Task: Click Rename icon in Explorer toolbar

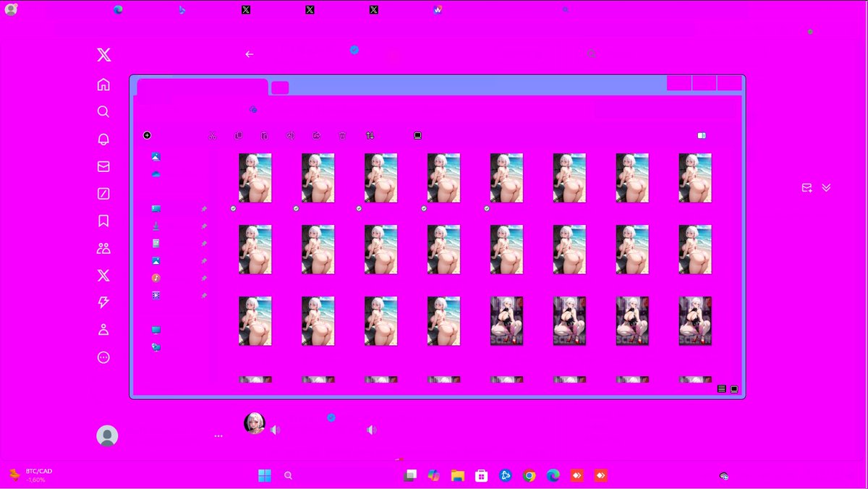Action: click(x=290, y=135)
